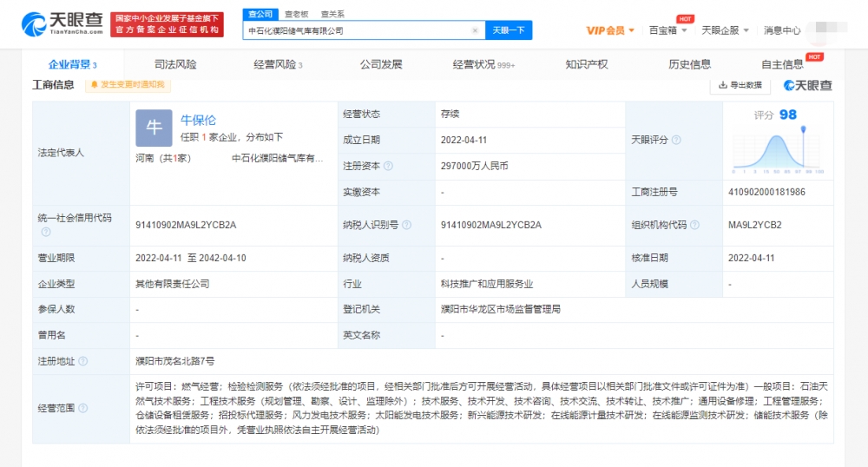Select company type 其他有限责任公司
The height and width of the screenshot is (467, 868).
(x=173, y=284)
